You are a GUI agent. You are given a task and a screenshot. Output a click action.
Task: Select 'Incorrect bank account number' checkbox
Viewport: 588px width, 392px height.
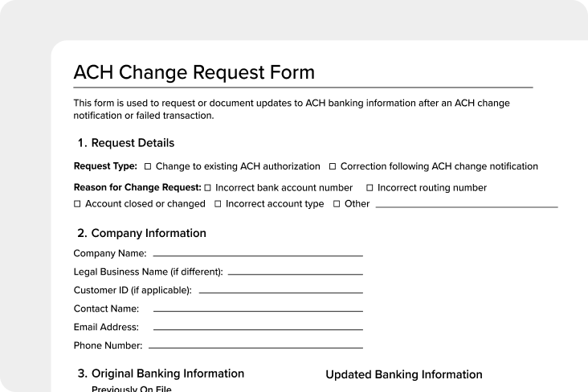[208, 188]
